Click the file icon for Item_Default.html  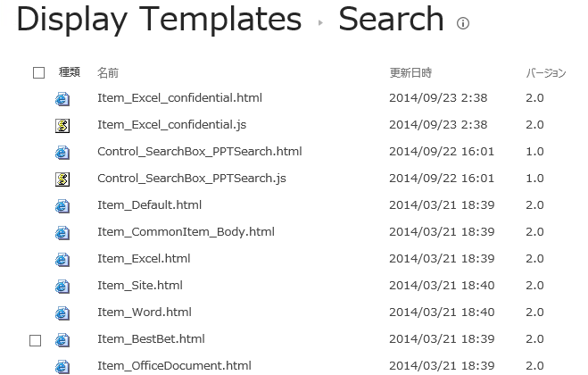tap(62, 206)
